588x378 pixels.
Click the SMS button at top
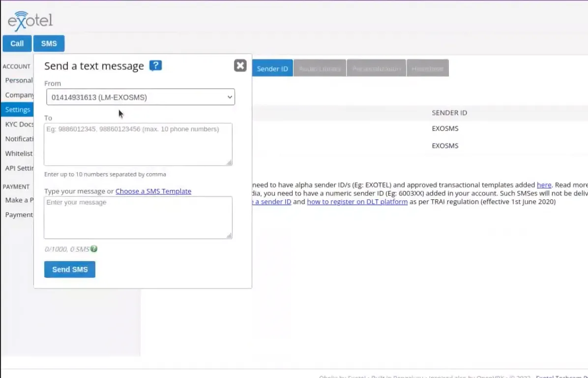pos(49,43)
